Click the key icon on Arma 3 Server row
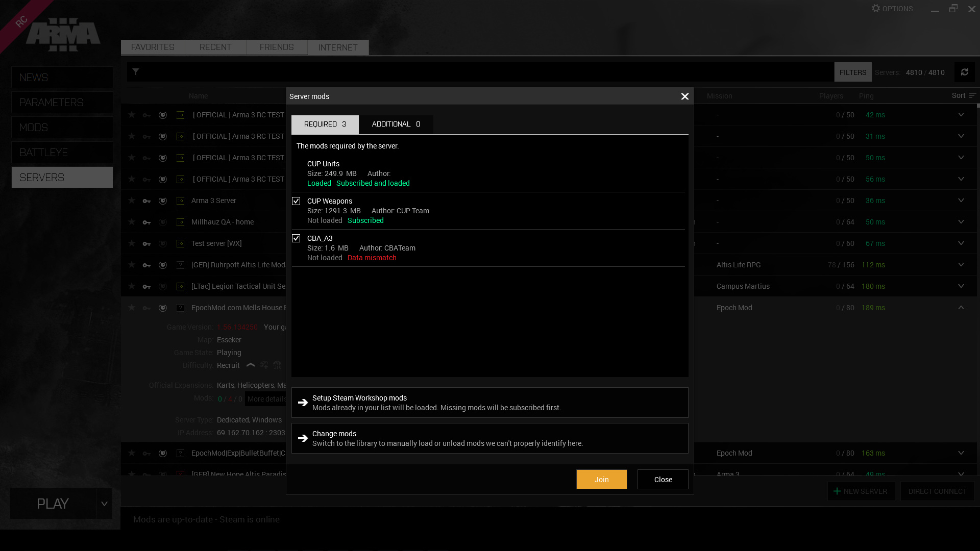 click(146, 201)
